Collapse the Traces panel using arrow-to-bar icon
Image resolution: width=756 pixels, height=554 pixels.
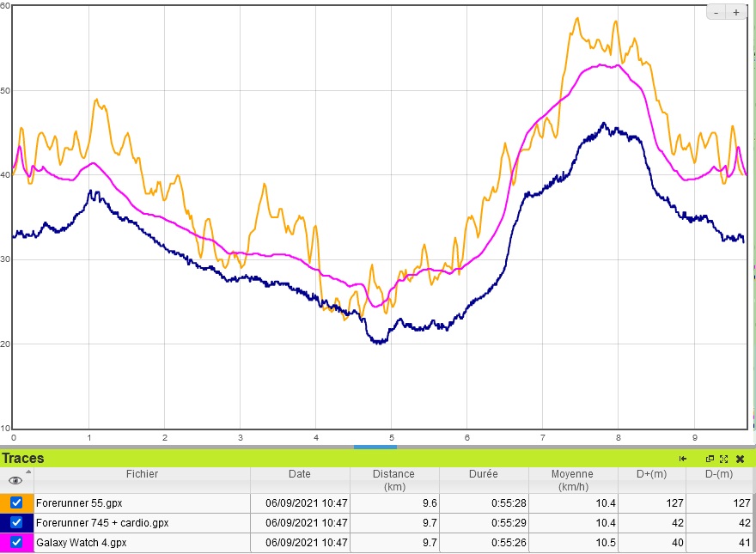pos(684,459)
